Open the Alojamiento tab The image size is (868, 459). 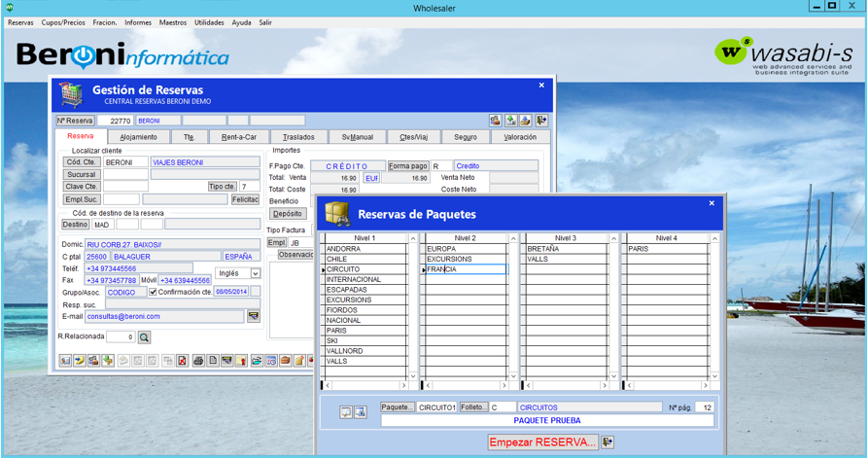point(138,137)
